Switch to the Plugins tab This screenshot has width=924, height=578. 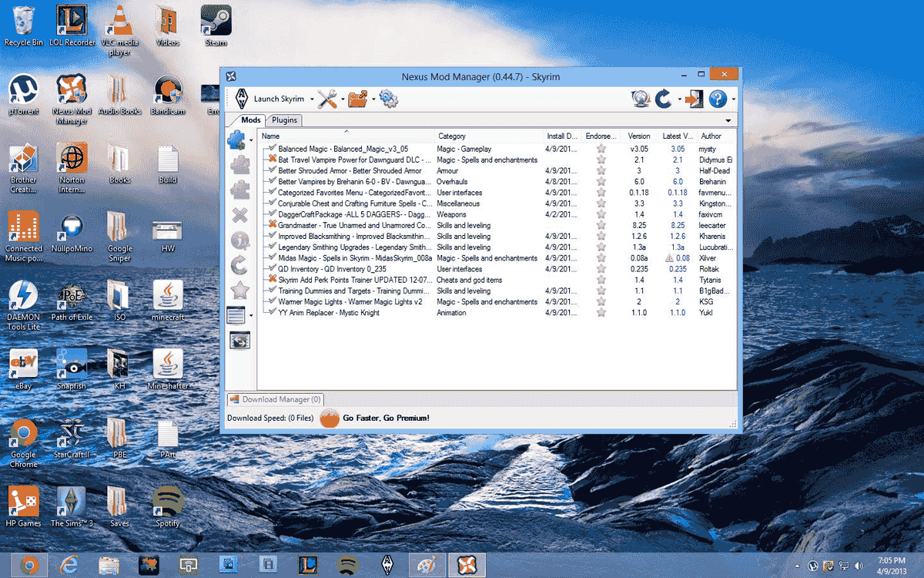pos(285,120)
